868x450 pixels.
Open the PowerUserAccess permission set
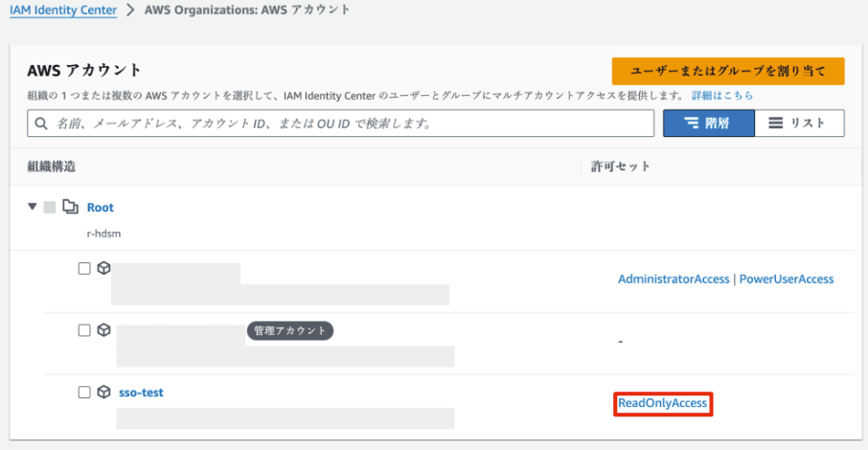click(x=786, y=279)
